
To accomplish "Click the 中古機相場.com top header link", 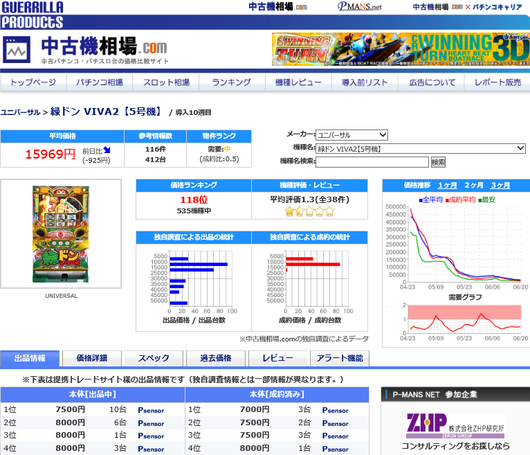I will pyautogui.click(x=278, y=7).
